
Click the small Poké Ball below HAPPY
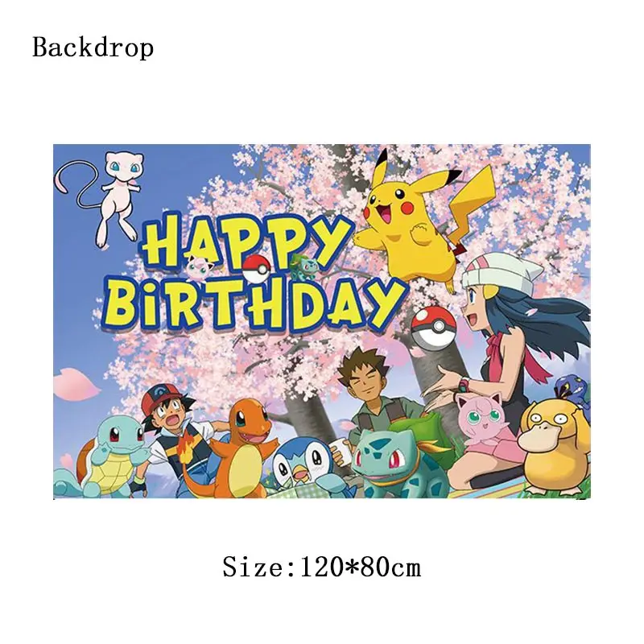[x=256, y=268]
